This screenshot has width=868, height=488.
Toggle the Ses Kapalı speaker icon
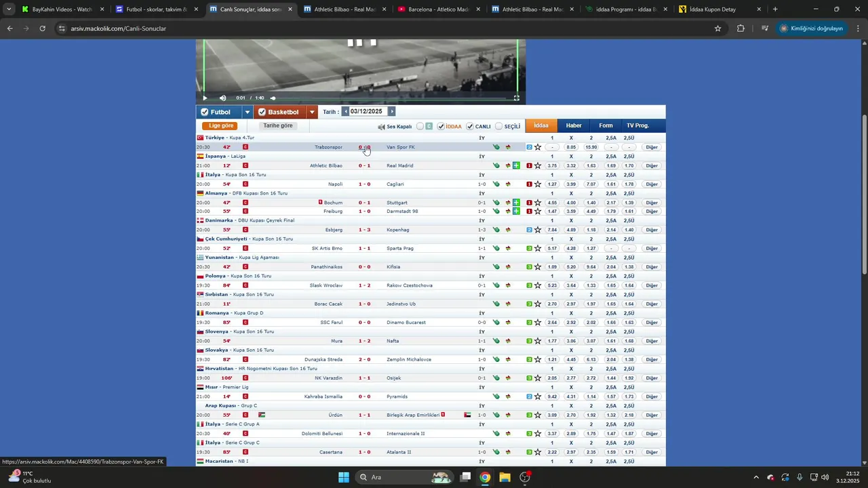pyautogui.click(x=381, y=127)
